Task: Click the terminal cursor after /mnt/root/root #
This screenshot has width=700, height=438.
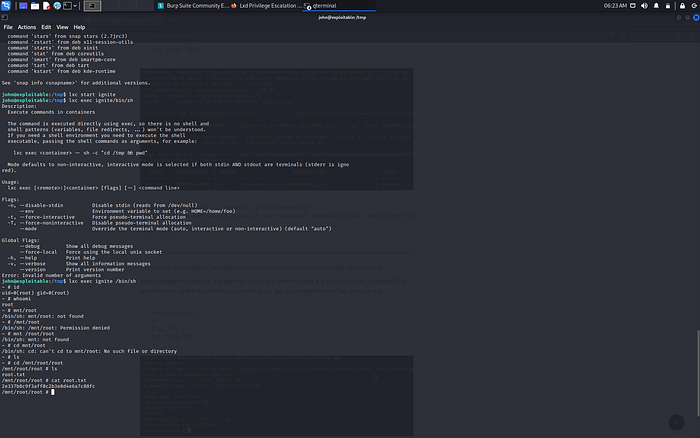Action: [x=53, y=392]
